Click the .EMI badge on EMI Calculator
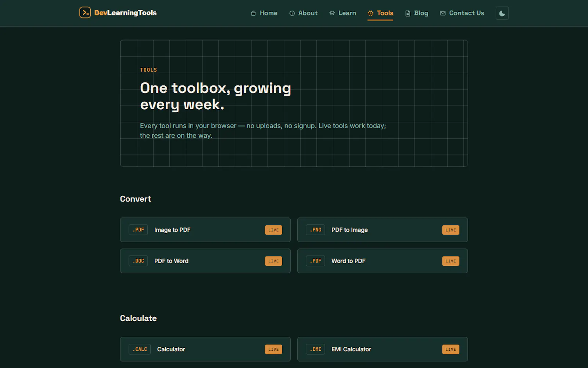 pyautogui.click(x=315, y=349)
